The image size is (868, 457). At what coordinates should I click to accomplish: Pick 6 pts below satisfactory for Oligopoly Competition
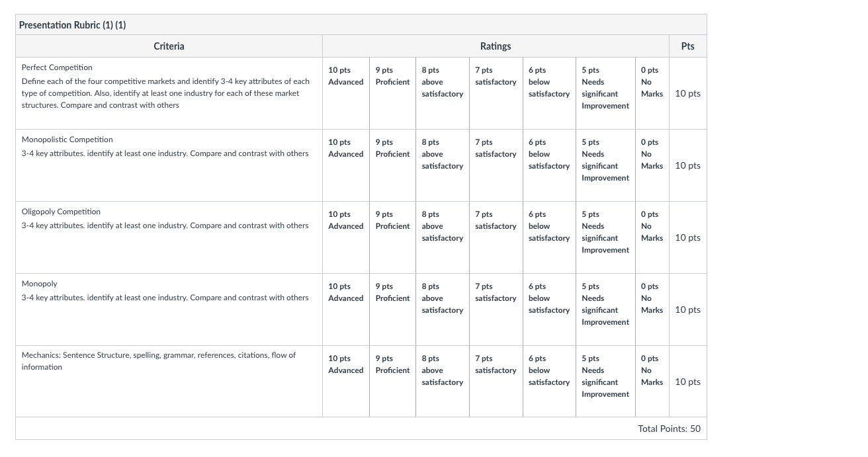[x=549, y=237]
